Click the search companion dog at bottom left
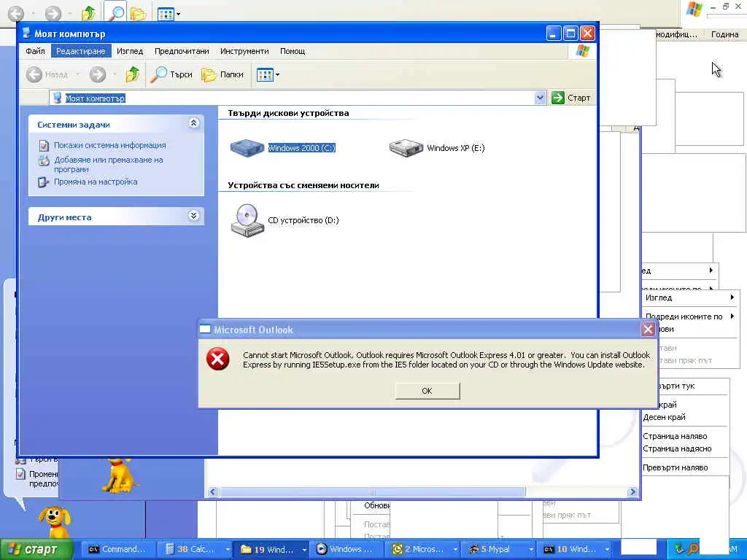This screenshot has height=560, width=747. [54, 522]
